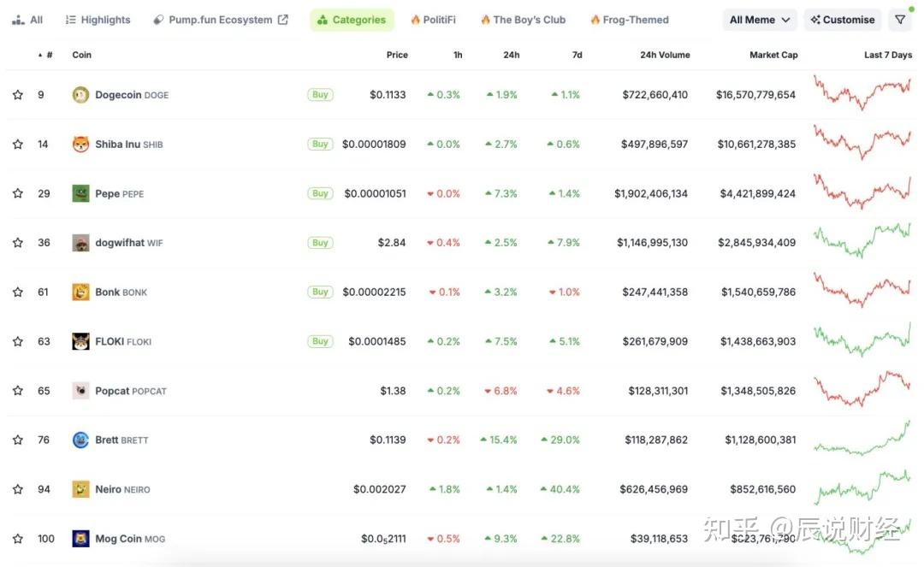Click the Pepe Buy button
The image size is (924, 567).
320,193
